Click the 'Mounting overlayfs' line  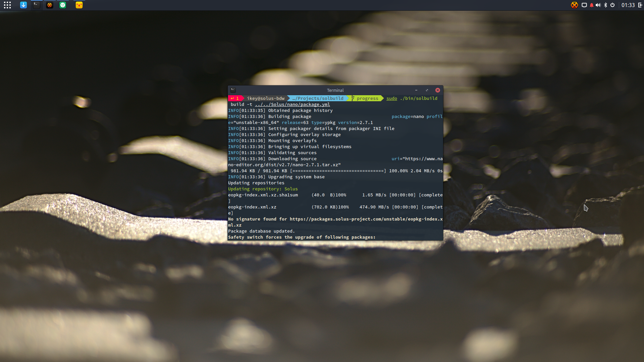pos(272,140)
